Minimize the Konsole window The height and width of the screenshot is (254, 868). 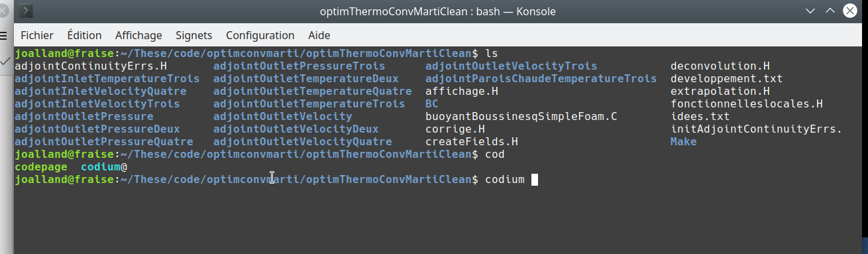[x=810, y=11]
